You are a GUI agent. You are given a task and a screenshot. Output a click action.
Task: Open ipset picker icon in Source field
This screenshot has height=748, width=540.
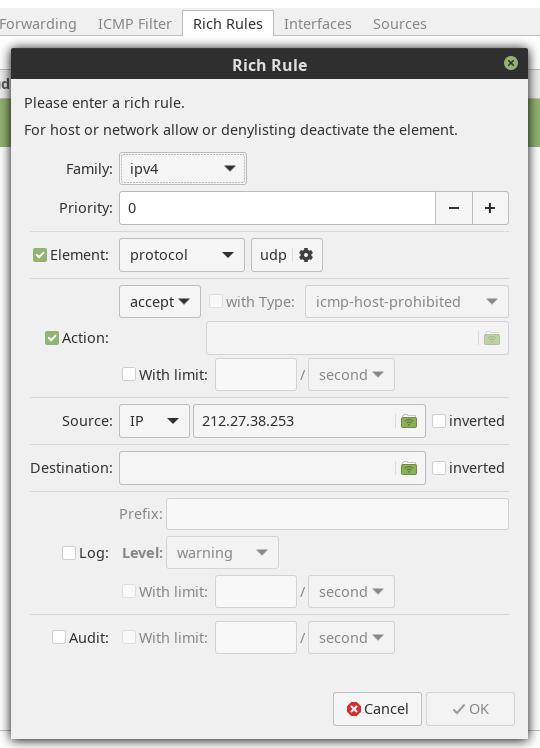[x=409, y=421]
